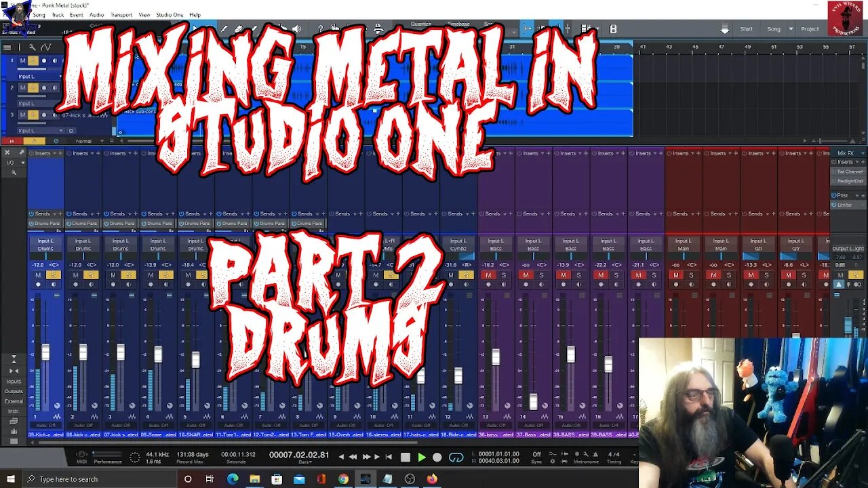Adjust the channel 4 Snare fader
The height and width of the screenshot is (488, 868).
158,354
